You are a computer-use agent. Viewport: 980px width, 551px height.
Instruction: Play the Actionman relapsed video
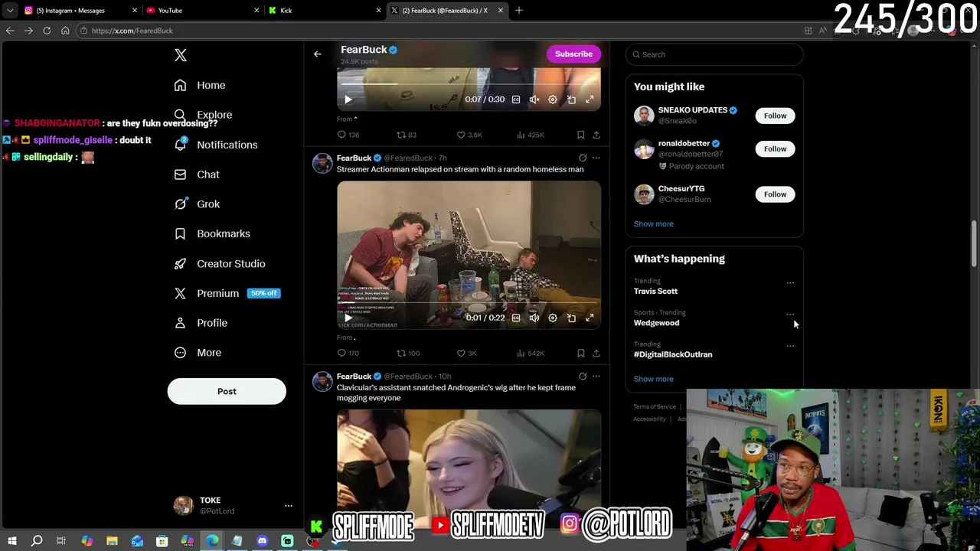(348, 318)
